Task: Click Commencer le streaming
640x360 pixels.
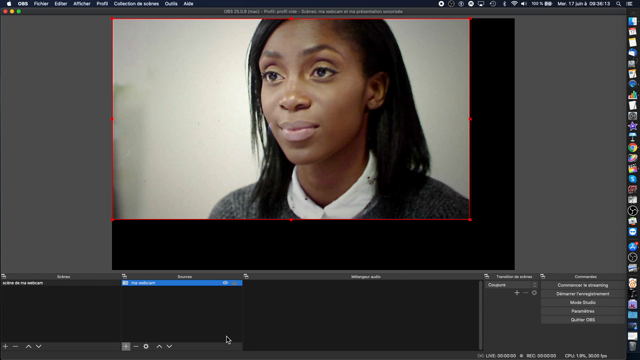Action: (582, 285)
